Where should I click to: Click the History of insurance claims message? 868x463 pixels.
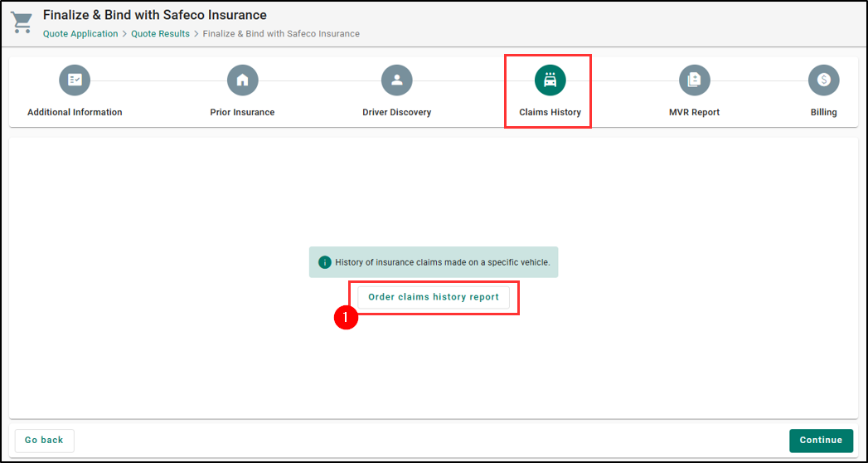[443, 262]
